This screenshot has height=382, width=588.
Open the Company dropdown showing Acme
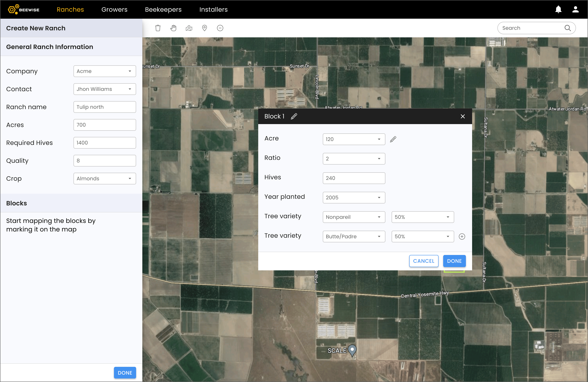pos(104,71)
